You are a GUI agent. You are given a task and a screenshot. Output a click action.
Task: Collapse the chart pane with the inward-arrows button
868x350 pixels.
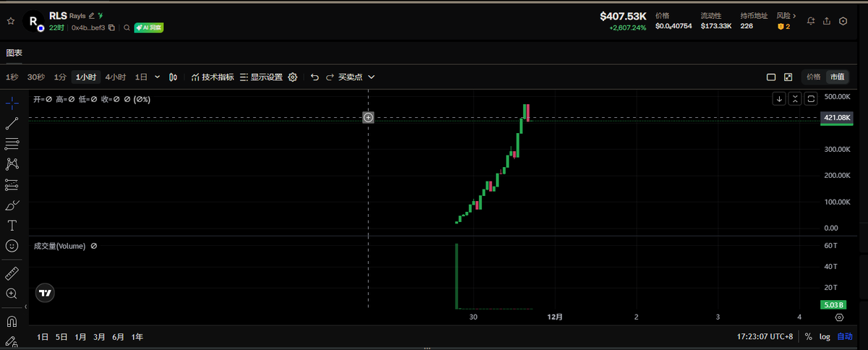point(796,98)
